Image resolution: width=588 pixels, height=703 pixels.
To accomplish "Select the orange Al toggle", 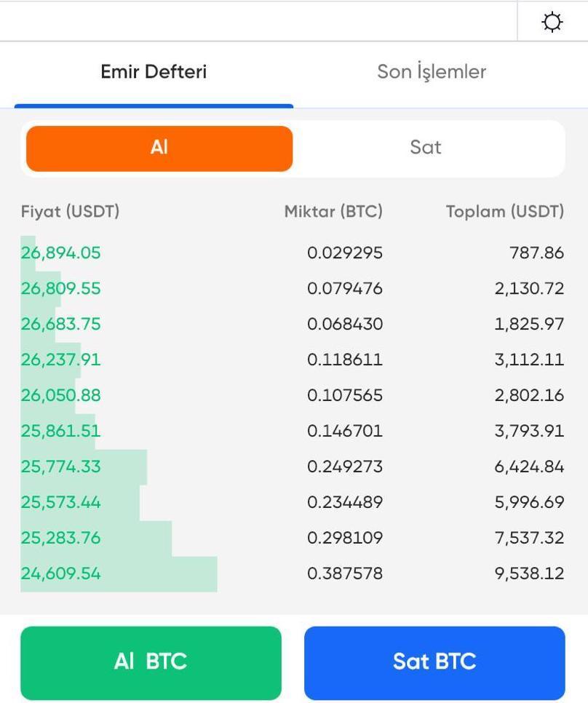I will click(159, 148).
